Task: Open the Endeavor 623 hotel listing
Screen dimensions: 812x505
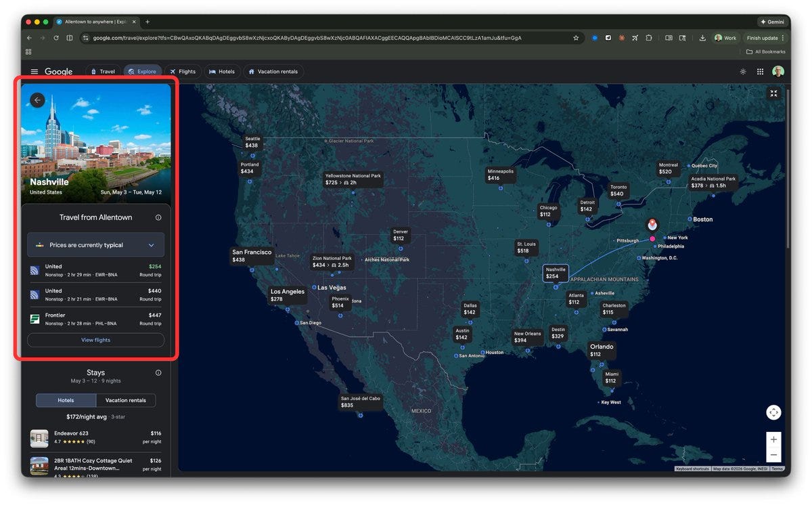Action: [x=95, y=437]
